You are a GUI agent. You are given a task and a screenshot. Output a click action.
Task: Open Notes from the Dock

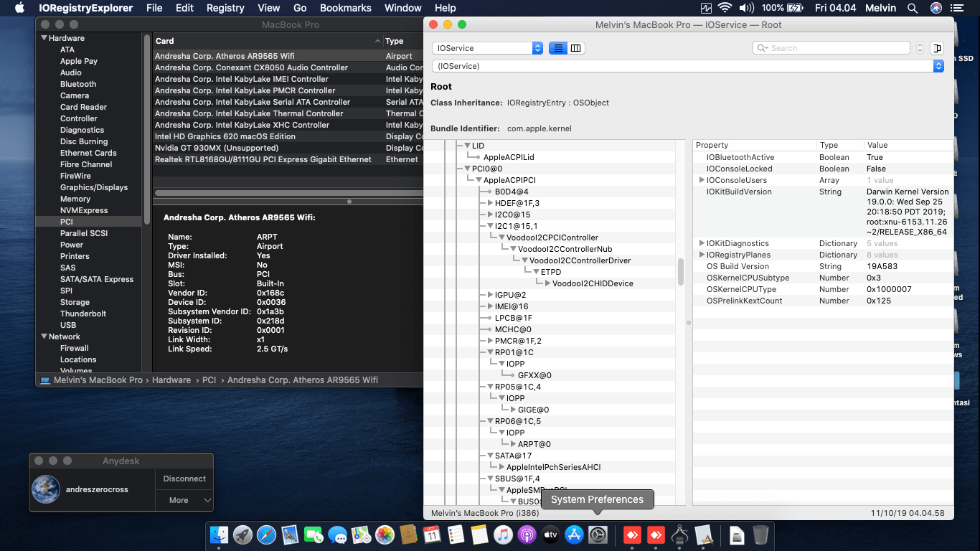[x=479, y=534]
